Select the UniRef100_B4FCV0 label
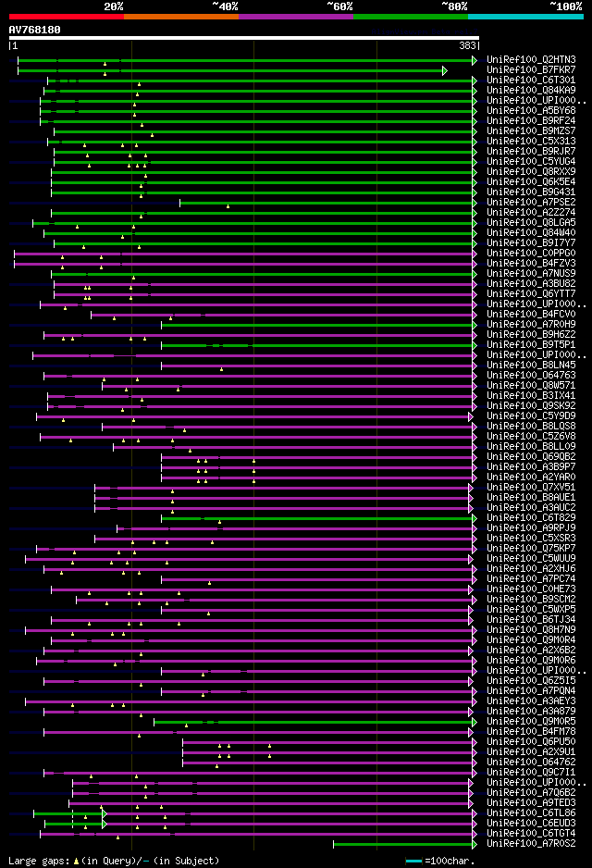This screenshot has width=592, height=868. (531, 315)
